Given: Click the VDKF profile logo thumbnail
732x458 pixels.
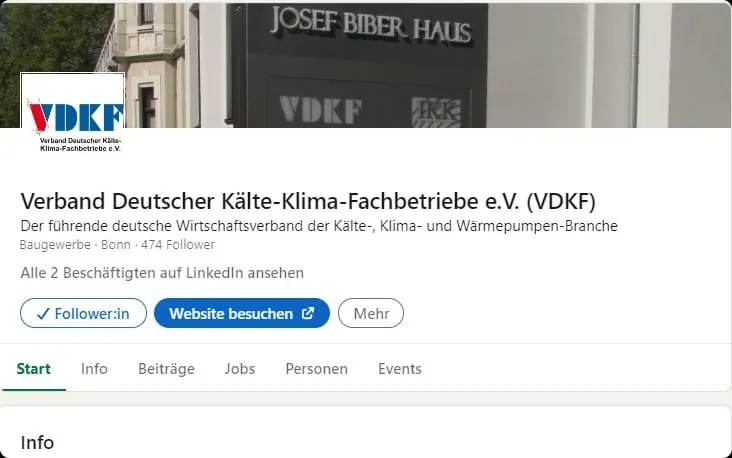Looking at the screenshot, I should tap(73, 113).
